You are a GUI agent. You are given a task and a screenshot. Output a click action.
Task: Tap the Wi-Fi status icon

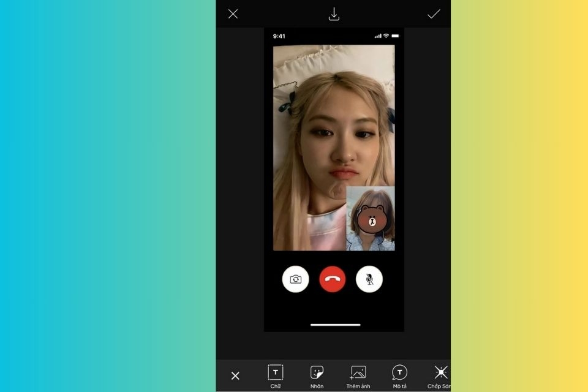tap(386, 36)
